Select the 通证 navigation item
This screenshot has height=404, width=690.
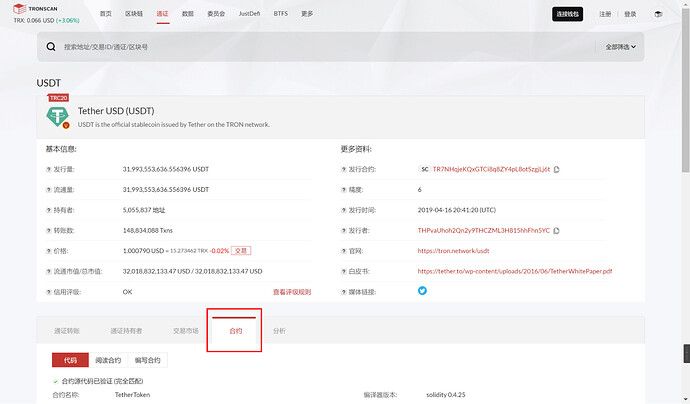[x=162, y=14]
